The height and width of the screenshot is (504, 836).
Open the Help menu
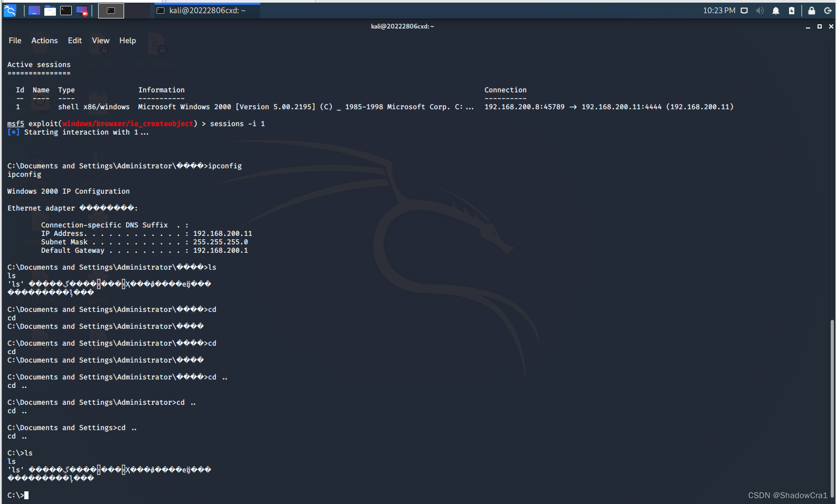(128, 41)
